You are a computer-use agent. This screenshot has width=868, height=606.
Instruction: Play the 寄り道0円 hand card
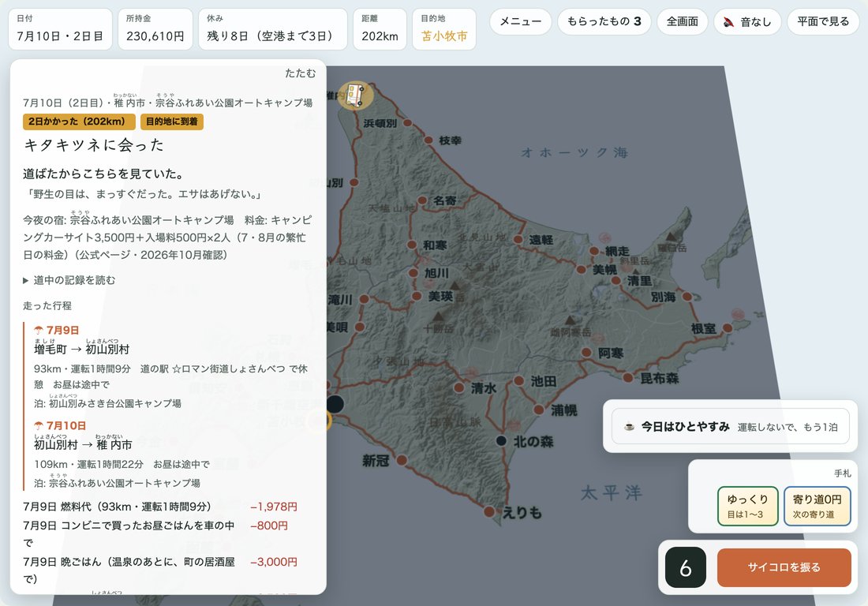point(817,506)
